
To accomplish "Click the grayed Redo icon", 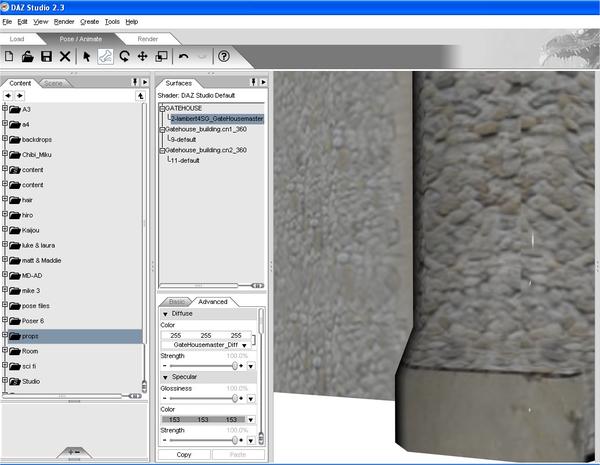I will (x=202, y=57).
